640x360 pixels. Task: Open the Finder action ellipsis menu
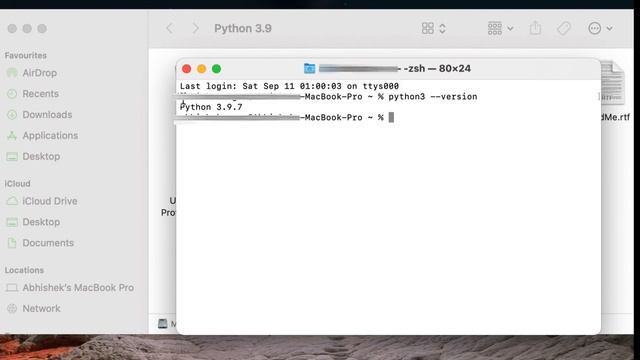point(595,28)
